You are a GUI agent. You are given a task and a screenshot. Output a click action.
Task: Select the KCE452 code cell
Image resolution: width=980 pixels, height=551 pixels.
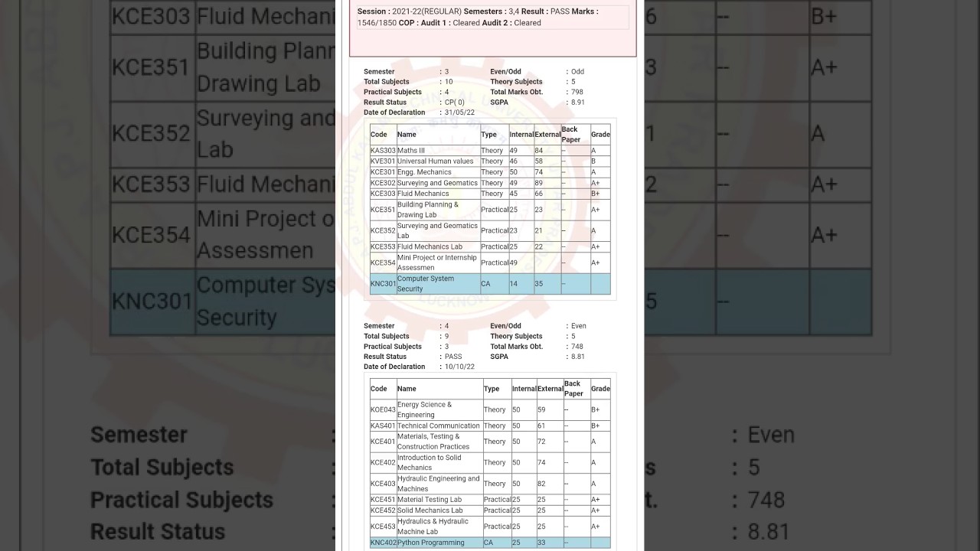[383, 510]
